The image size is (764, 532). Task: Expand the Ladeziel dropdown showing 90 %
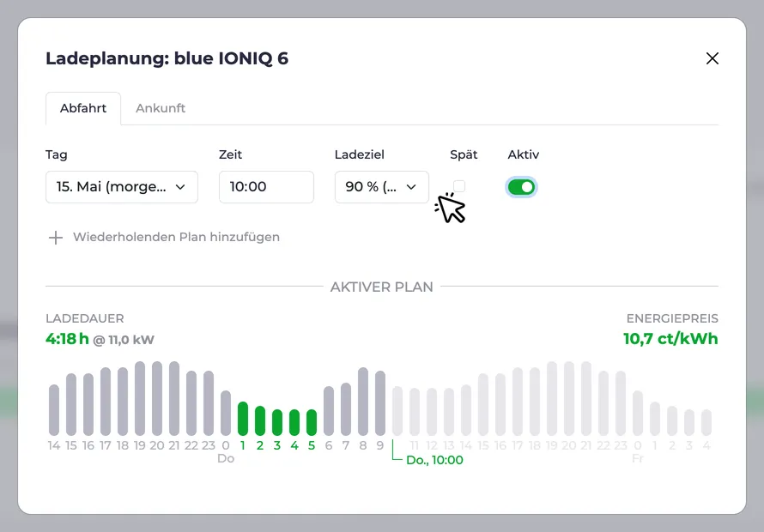[382, 187]
